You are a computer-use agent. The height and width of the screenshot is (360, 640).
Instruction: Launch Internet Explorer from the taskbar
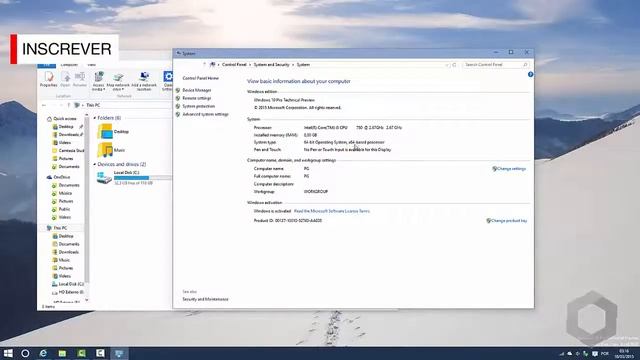click(43, 353)
